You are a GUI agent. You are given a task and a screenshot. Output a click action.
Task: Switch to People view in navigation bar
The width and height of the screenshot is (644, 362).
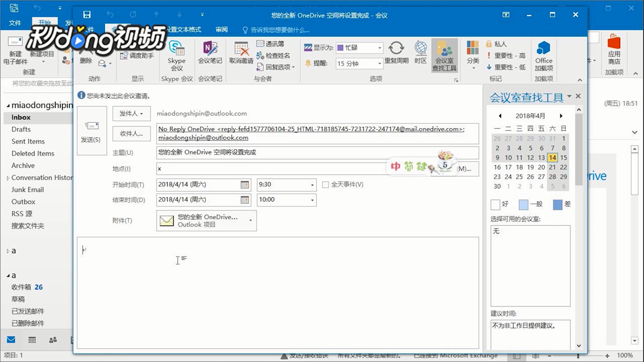pos(53,340)
